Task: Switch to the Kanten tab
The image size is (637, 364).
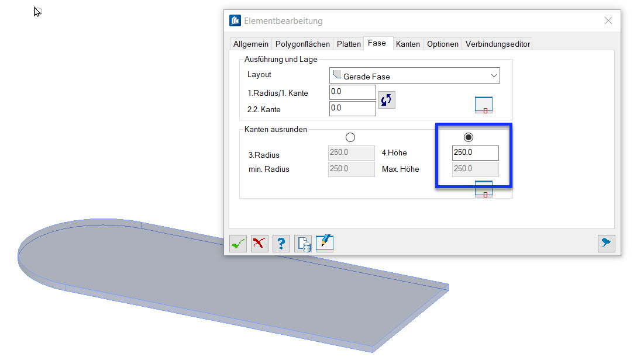Action: click(x=408, y=44)
